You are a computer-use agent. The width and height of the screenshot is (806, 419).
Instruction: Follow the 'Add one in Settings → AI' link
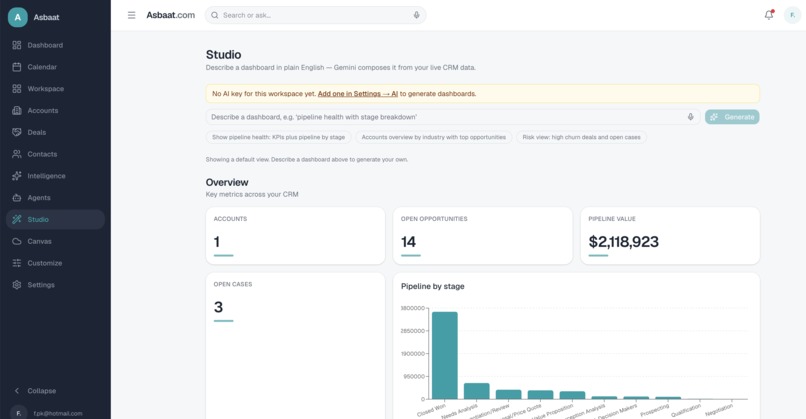[x=358, y=94]
